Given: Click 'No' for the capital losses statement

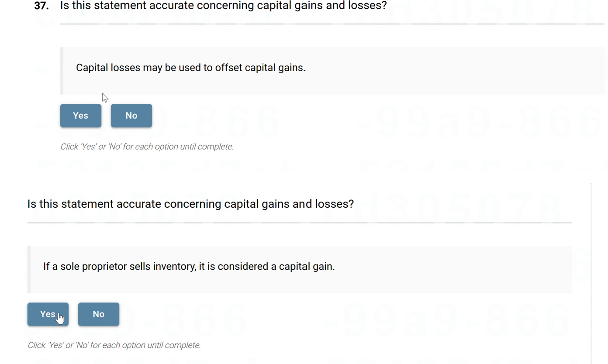Looking at the screenshot, I should (x=131, y=116).
